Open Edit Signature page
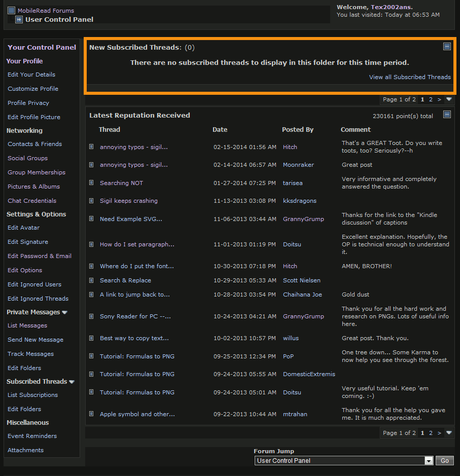Viewport: 460px width, 476px height. 28,242
